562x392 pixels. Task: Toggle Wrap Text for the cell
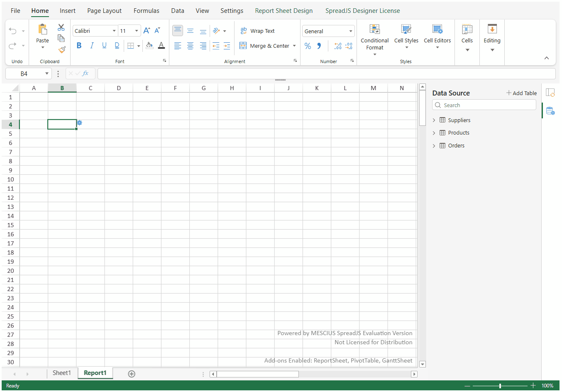click(257, 31)
